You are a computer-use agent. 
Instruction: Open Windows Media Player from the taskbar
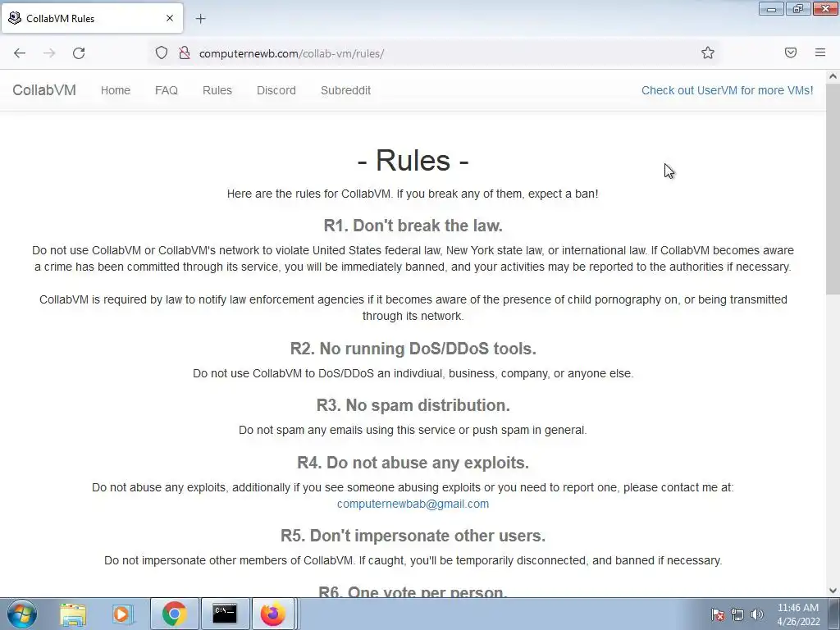[122, 614]
